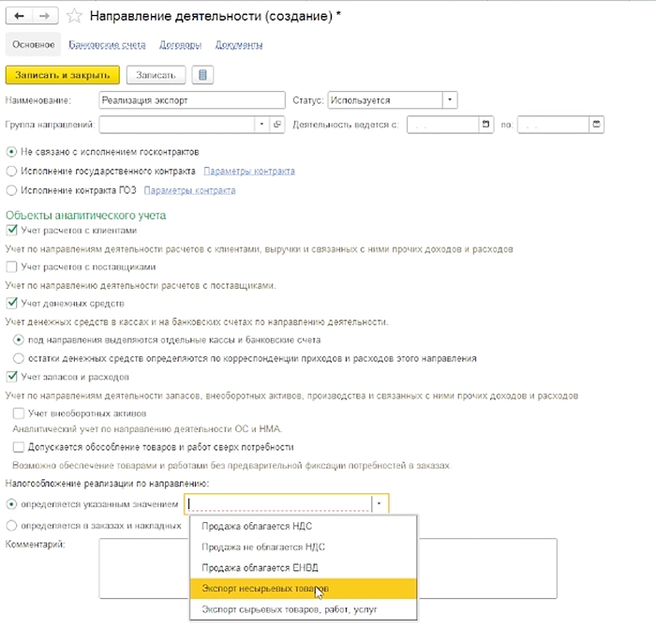This screenshot has height=644, width=656.
Task: Choose Продажа не облагается НДС
Action: [x=304, y=547]
